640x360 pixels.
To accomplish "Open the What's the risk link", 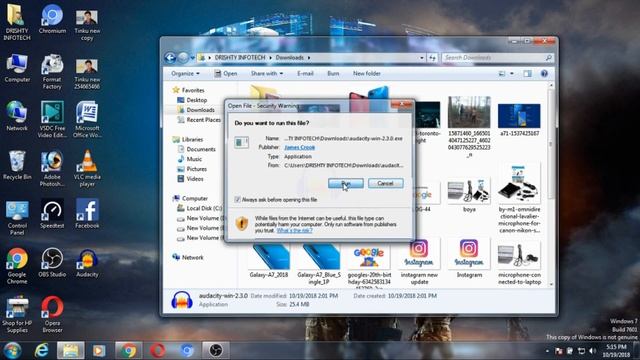I will pyautogui.click(x=294, y=231).
